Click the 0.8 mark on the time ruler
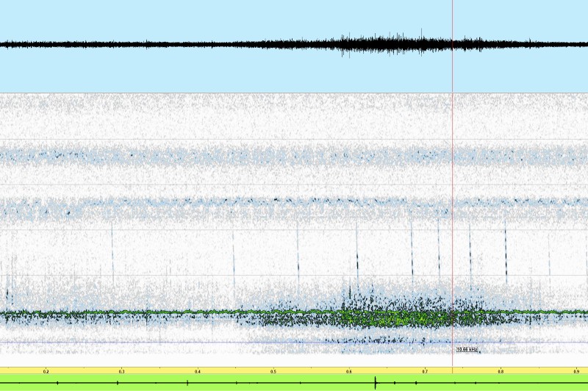This screenshot has height=391, width=588. 501,372
